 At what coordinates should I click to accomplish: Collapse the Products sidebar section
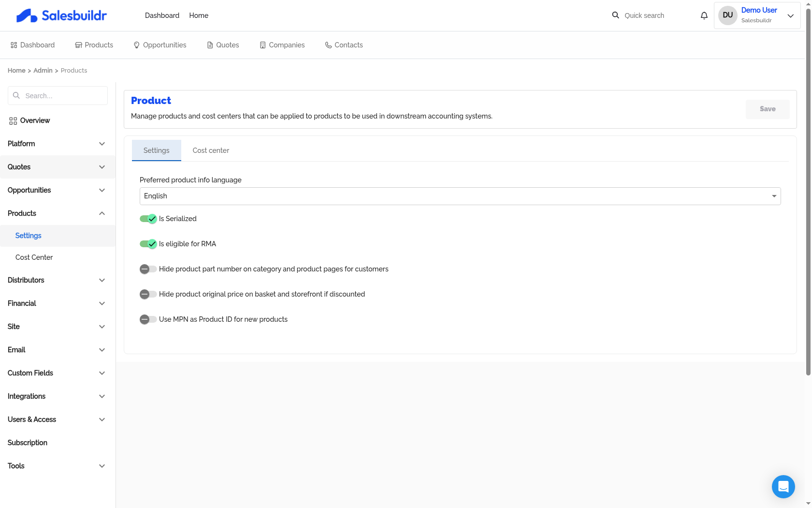57,213
